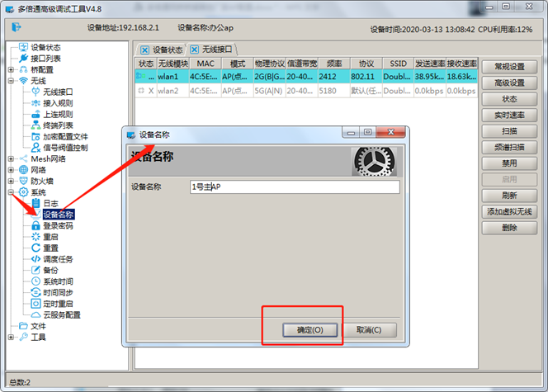Expand the 防火墙 tree node
Image resolution: width=548 pixels, height=392 pixels.
click(11, 181)
